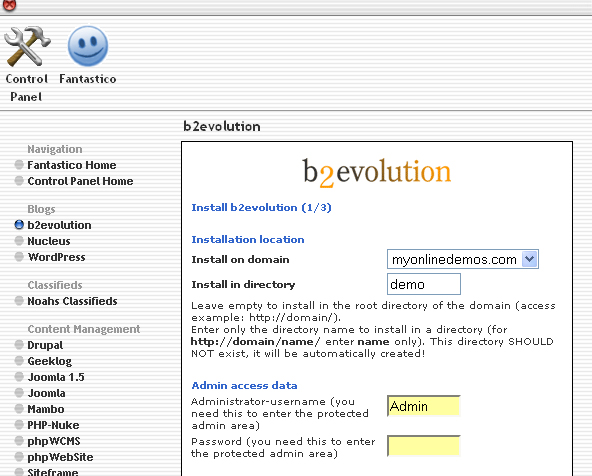Click the 'Admin access data' heading
592x476 pixels.
tap(244, 385)
